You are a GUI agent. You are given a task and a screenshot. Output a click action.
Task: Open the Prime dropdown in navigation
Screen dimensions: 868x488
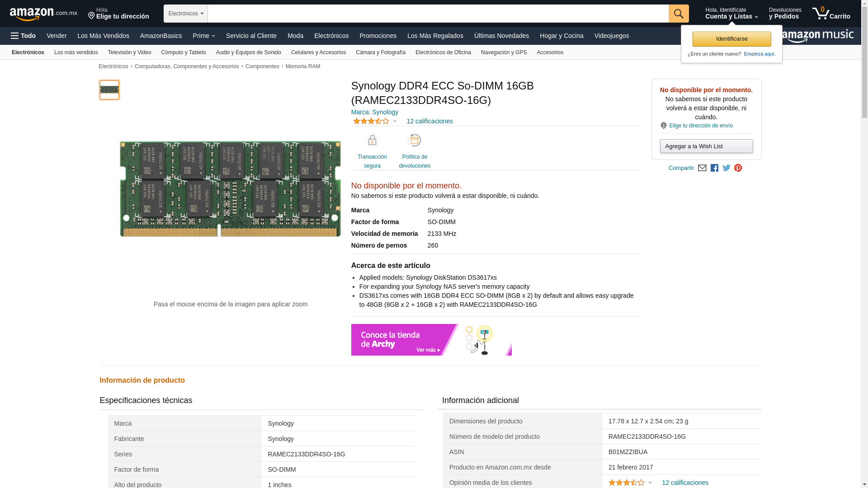pyautogui.click(x=204, y=36)
